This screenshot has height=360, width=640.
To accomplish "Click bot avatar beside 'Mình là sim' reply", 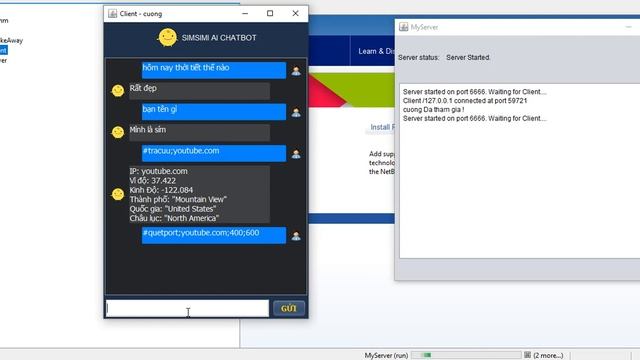I will [x=118, y=132].
